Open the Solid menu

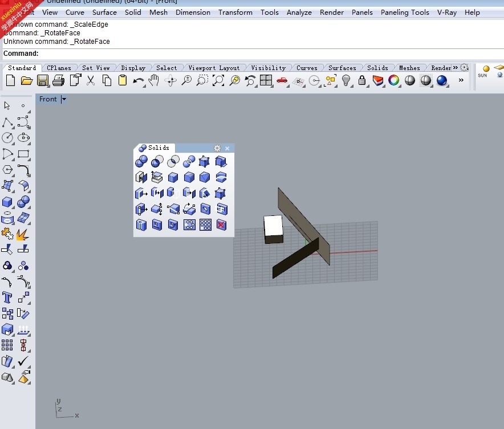pos(133,13)
